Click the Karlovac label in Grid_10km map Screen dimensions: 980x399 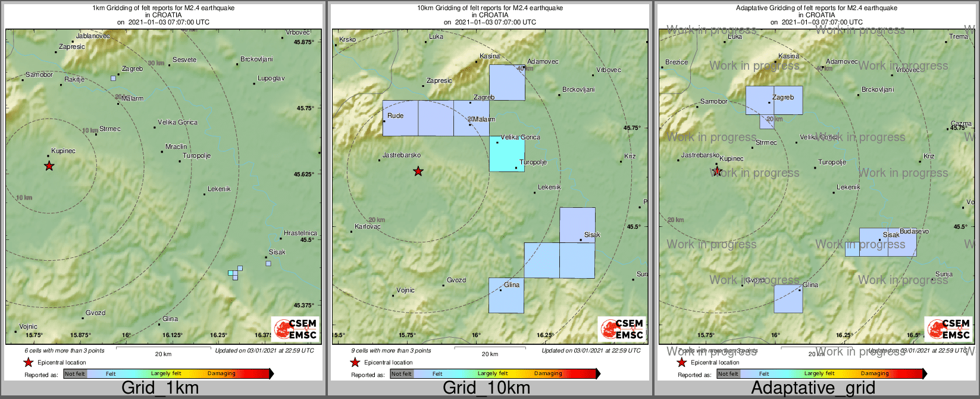[x=368, y=226]
